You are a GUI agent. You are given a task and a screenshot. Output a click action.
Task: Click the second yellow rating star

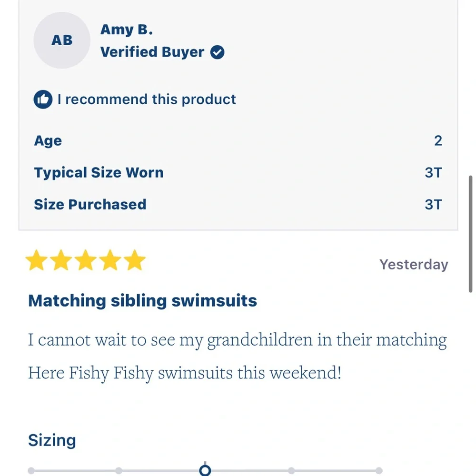(x=61, y=260)
